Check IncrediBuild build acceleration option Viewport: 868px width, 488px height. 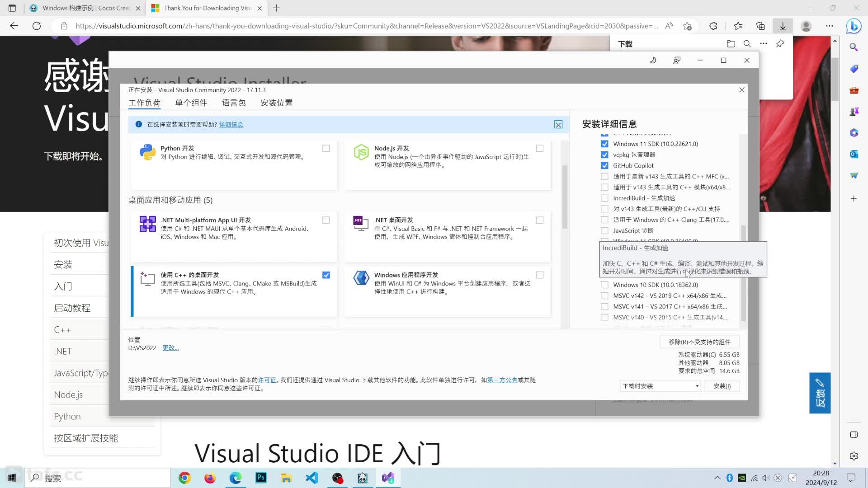click(x=604, y=198)
